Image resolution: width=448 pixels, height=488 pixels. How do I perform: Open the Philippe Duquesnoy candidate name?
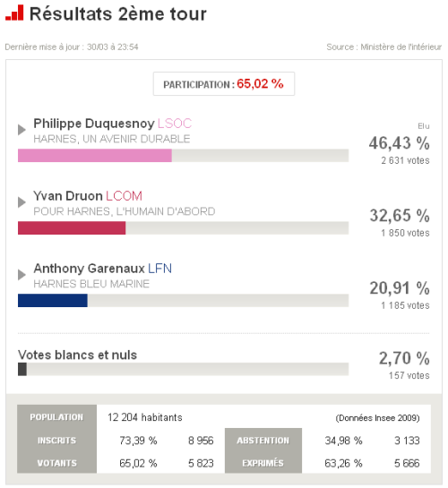[x=94, y=124]
